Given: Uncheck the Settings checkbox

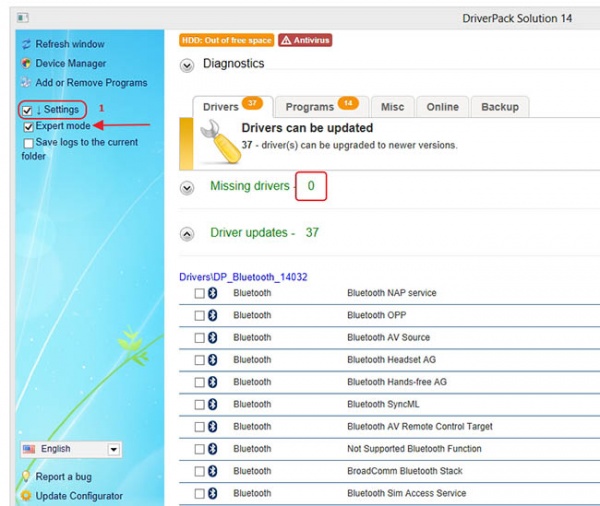Looking at the screenshot, I should point(27,111).
